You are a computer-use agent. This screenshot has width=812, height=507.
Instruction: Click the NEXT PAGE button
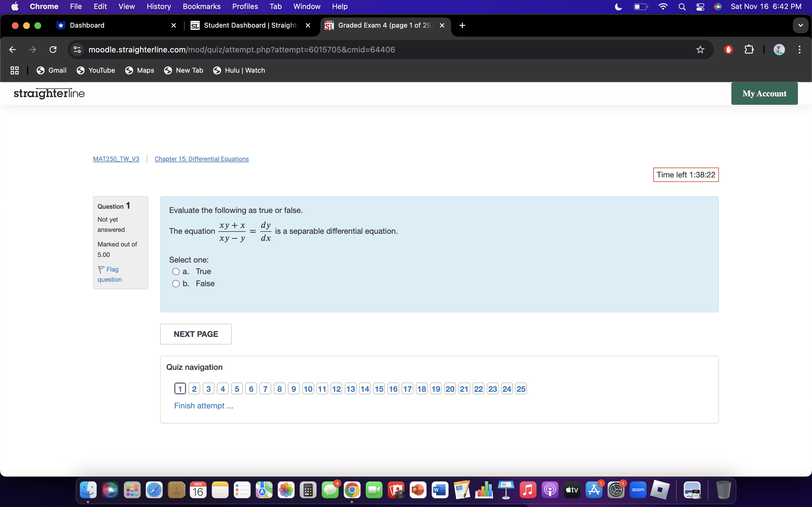196,334
